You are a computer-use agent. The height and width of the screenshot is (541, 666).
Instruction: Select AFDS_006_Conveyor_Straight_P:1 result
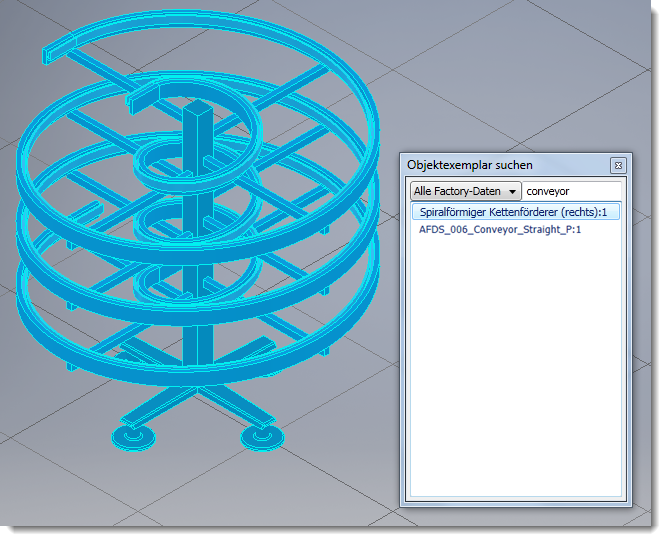(500, 230)
